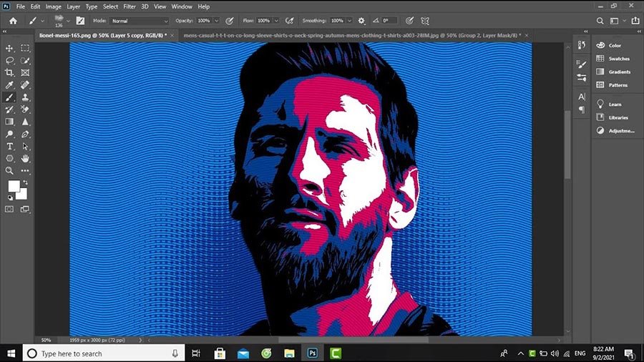
Task: Select the Path Selection tool
Action: (25, 147)
